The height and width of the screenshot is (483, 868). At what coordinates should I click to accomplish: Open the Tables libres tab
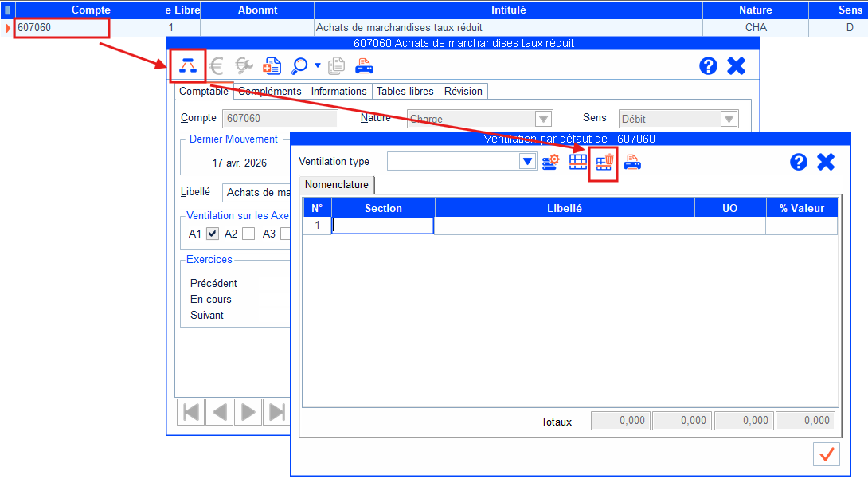[x=405, y=92]
